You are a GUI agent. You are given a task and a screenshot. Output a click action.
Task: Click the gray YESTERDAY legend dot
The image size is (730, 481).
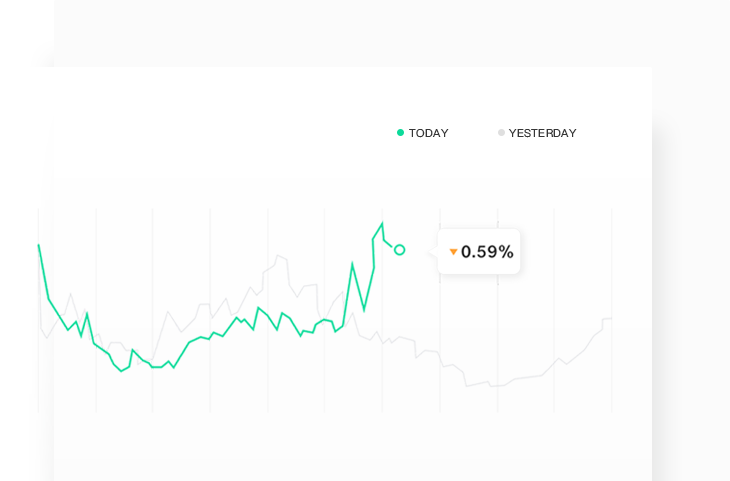pos(501,133)
